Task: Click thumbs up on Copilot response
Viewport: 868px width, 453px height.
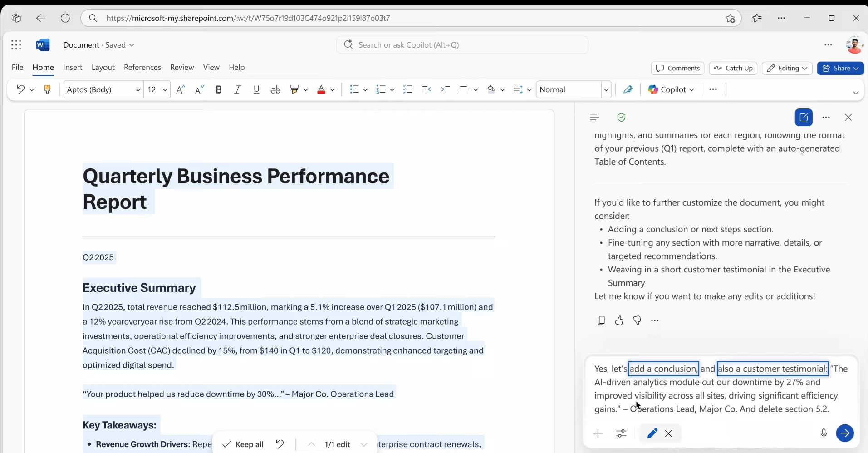Action: [x=619, y=320]
